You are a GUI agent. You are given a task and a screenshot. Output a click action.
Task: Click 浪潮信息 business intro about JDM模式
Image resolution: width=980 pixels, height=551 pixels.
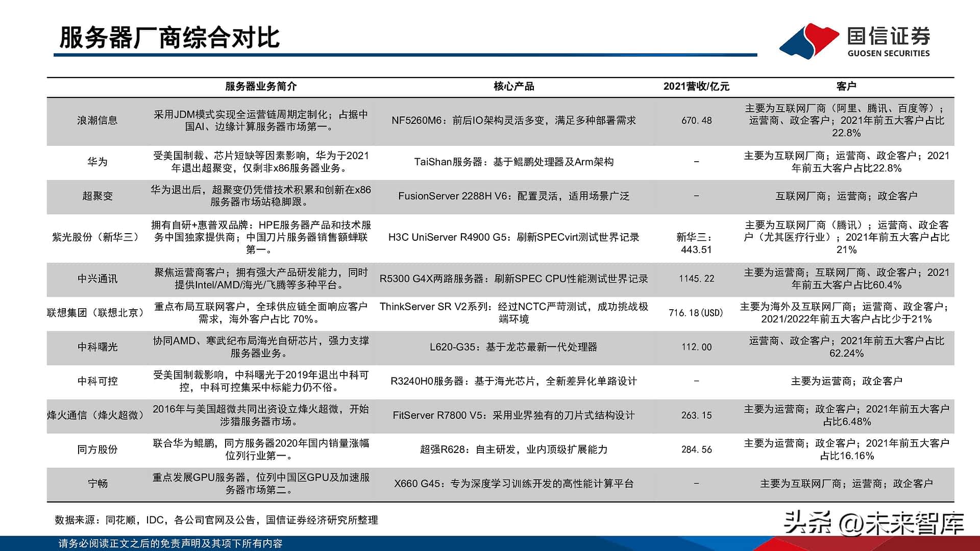point(261,120)
